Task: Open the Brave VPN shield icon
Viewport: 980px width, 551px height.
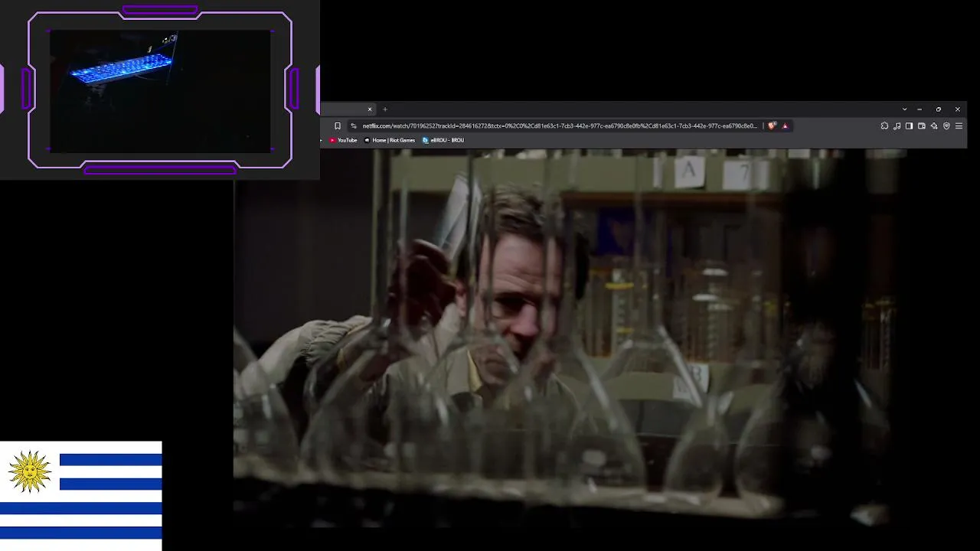Action: pos(946,126)
